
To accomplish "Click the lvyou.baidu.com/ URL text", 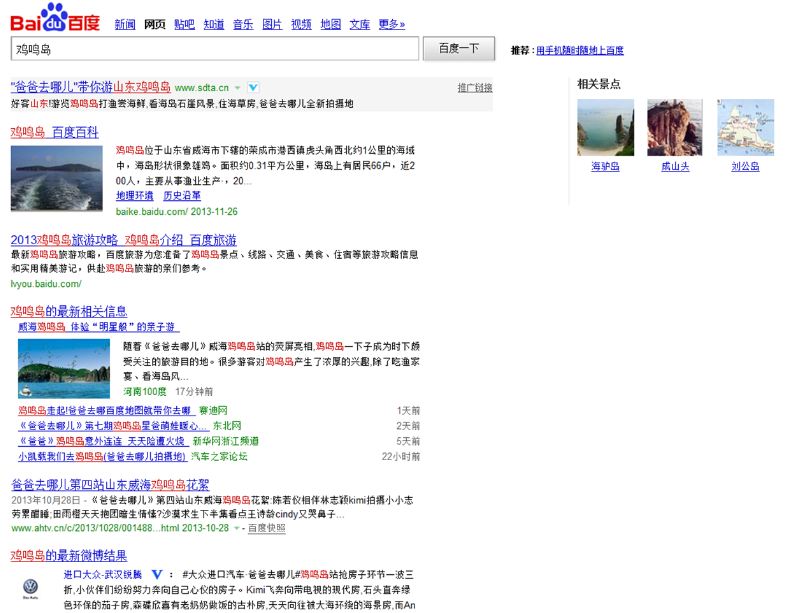I will (46, 284).
